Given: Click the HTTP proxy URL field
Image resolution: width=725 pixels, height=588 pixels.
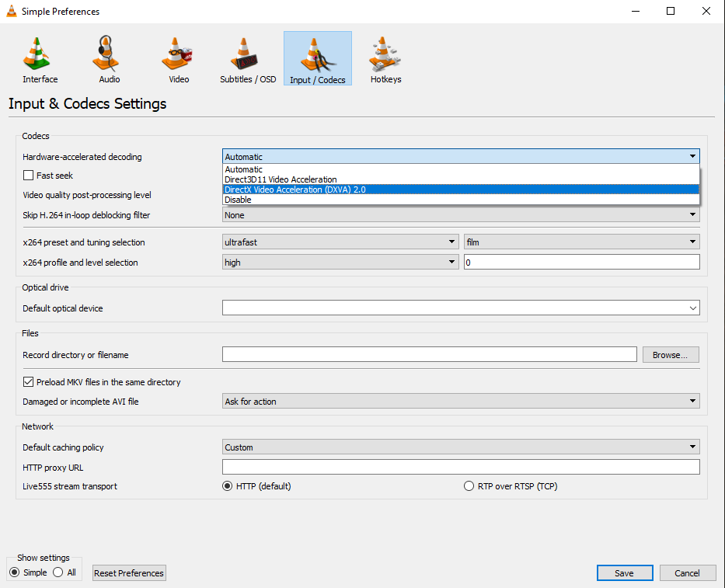Looking at the screenshot, I should point(461,467).
